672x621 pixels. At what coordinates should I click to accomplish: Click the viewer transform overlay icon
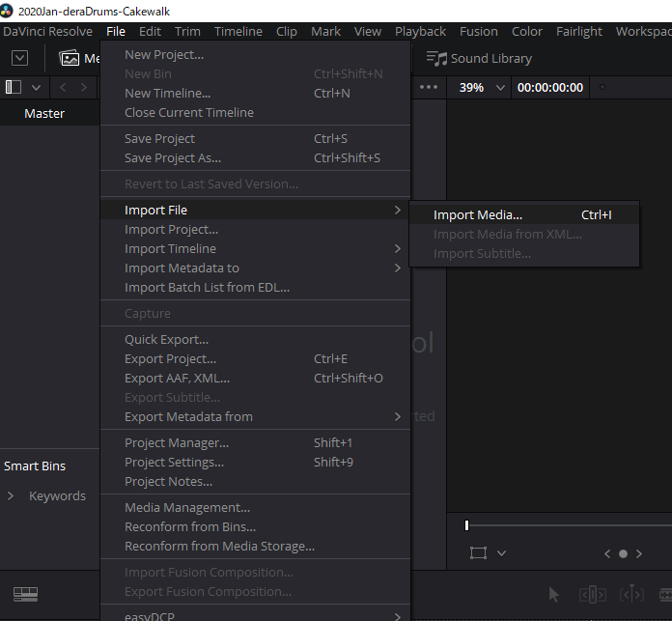[x=478, y=552]
